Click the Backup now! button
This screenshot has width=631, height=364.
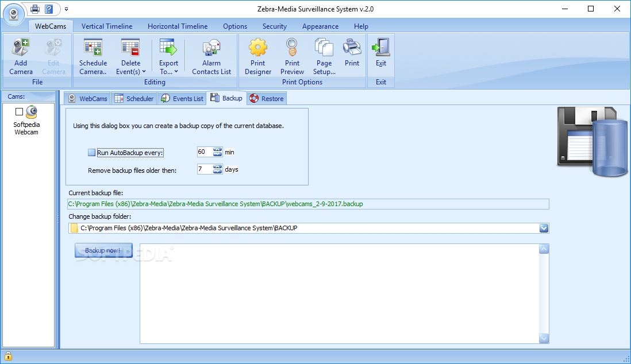pyautogui.click(x=103, y=250)
